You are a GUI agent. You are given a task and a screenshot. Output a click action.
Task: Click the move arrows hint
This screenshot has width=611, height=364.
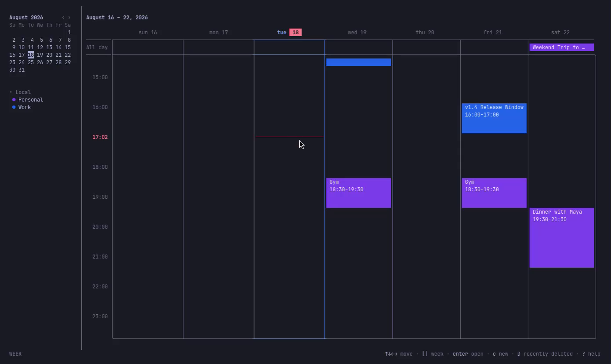(x=399, y=354)
